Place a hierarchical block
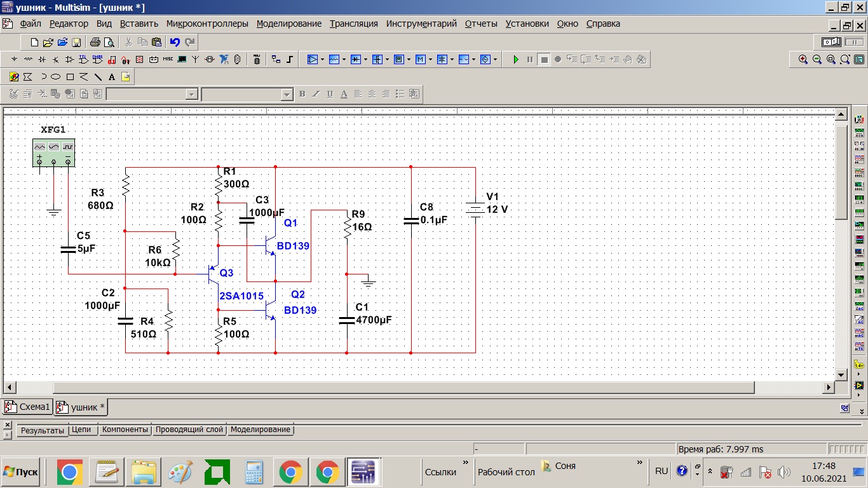This screenshot has width=868, height=488. click(276, 59)
